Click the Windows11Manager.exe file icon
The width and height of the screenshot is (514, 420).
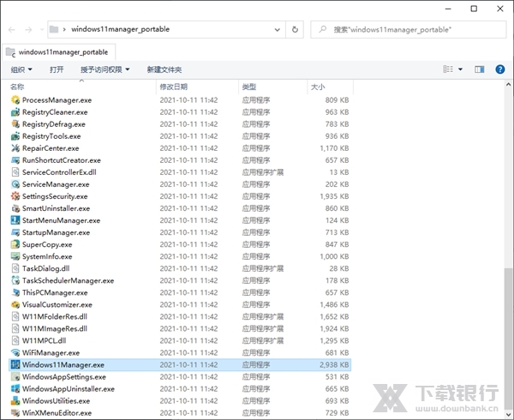[15, 365]
